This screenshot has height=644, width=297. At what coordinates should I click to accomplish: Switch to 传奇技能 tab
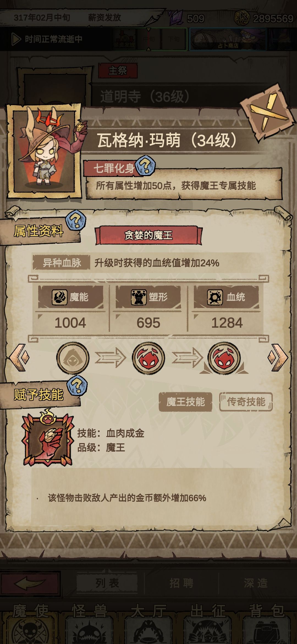coord(246,402)
